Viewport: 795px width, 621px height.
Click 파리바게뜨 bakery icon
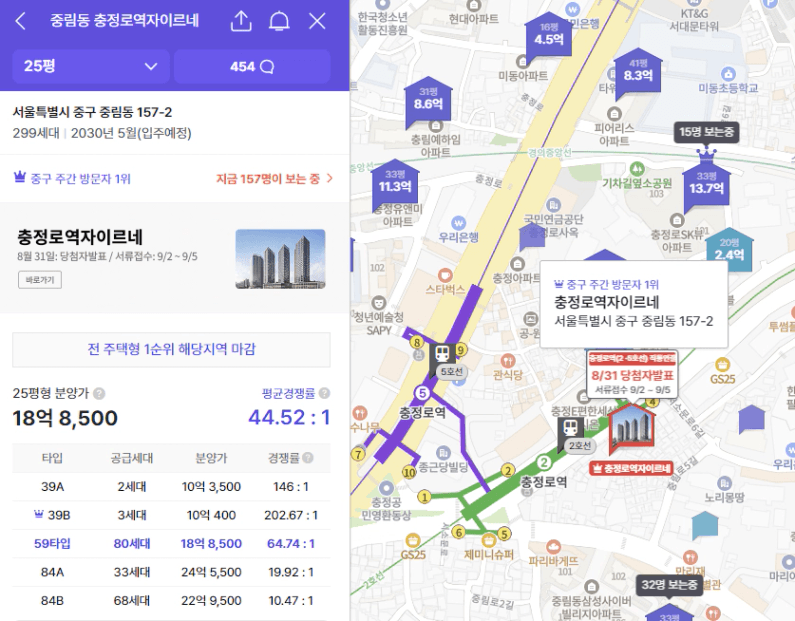coord(553,547)
